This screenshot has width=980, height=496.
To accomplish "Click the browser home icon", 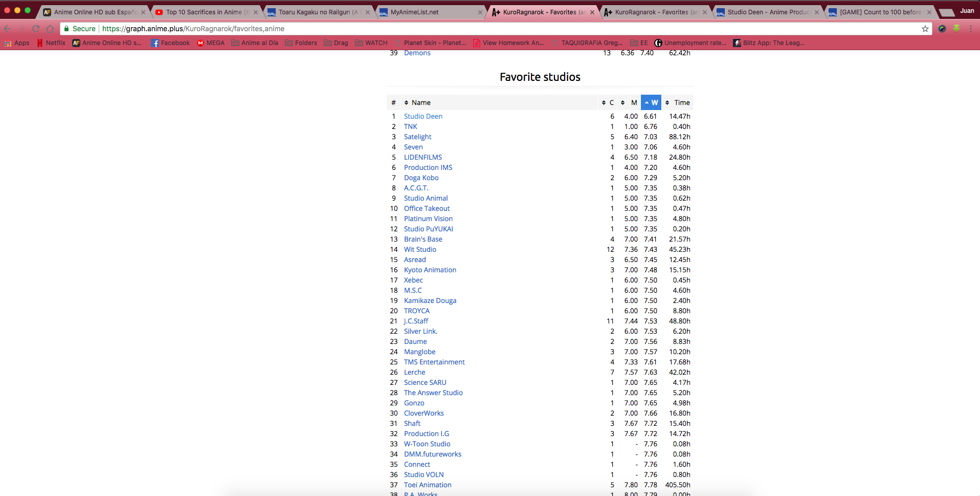I will click(50, 29).
